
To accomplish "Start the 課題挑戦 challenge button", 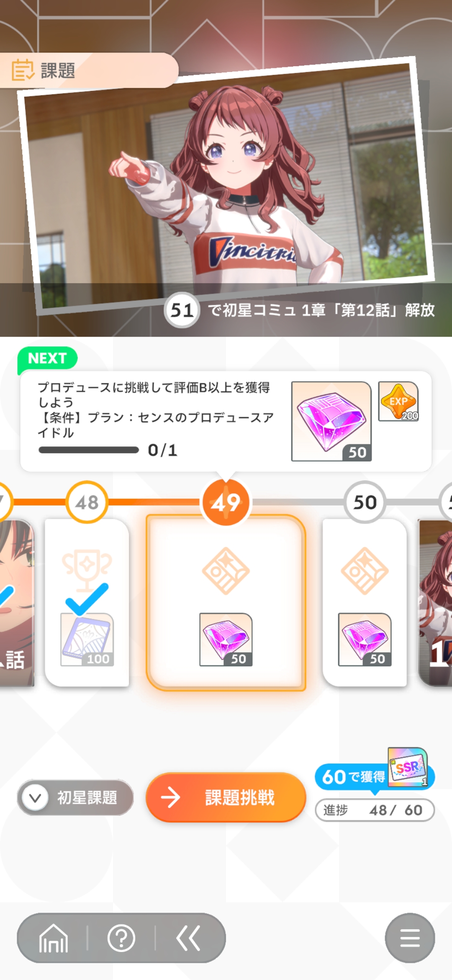I will (226, 797).
